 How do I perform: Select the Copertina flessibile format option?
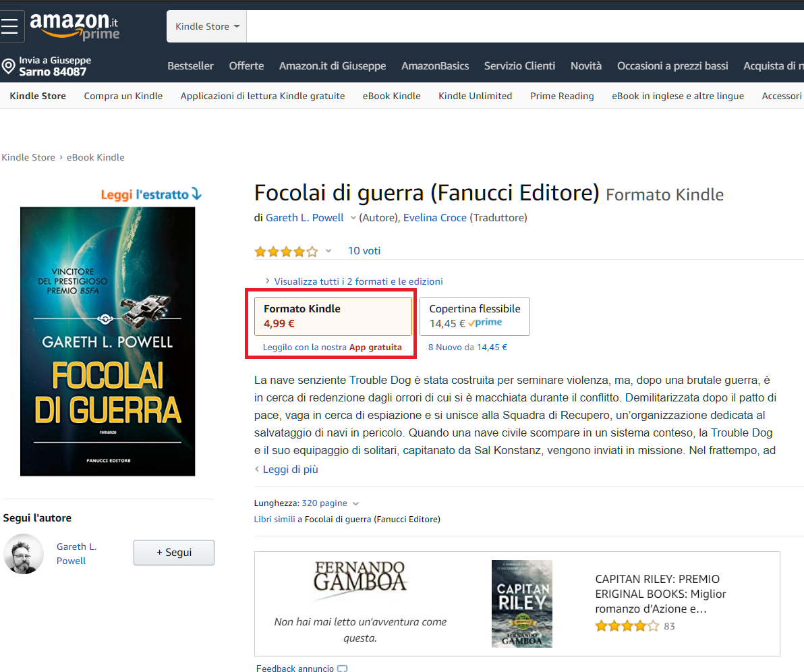[x=475, y=316]
